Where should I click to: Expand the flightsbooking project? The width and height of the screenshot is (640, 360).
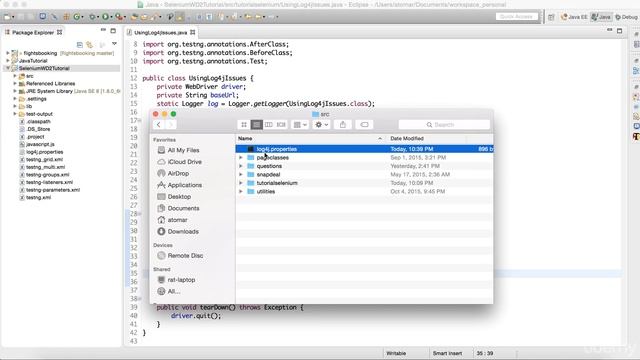[8, 53]
